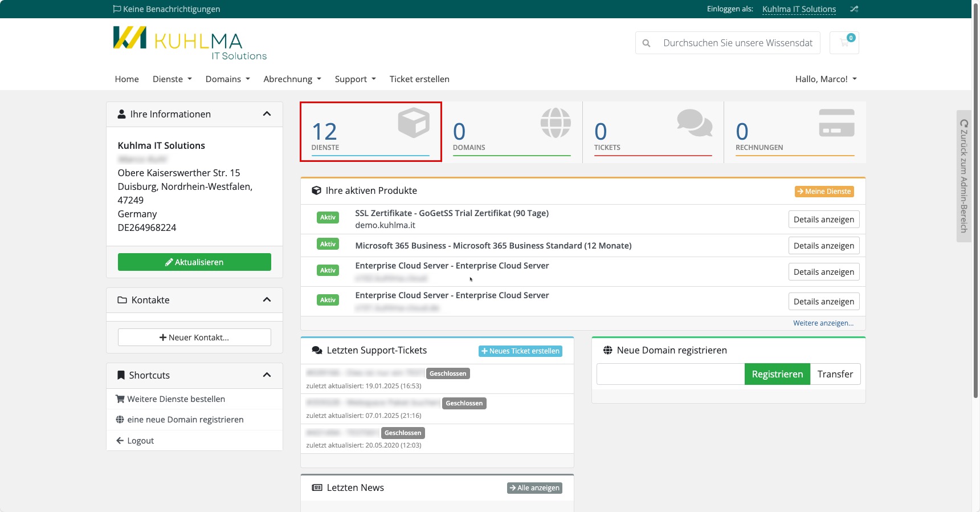Open the Abrechnung dropdown menu

(x=292, y=79)
